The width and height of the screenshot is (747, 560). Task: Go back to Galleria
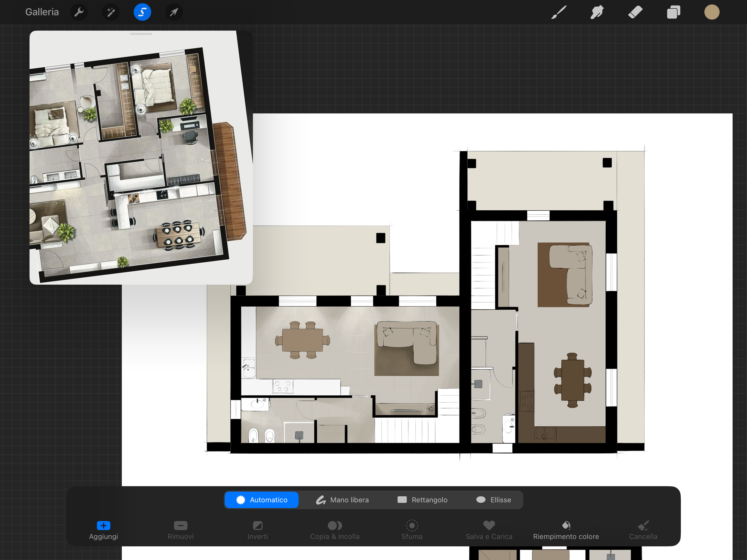point(42,12)
